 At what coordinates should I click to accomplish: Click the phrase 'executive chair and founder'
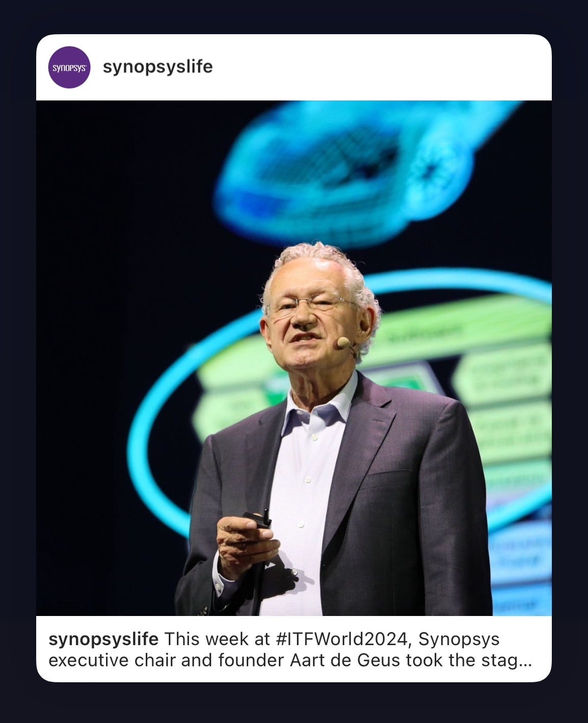[167, 660]
